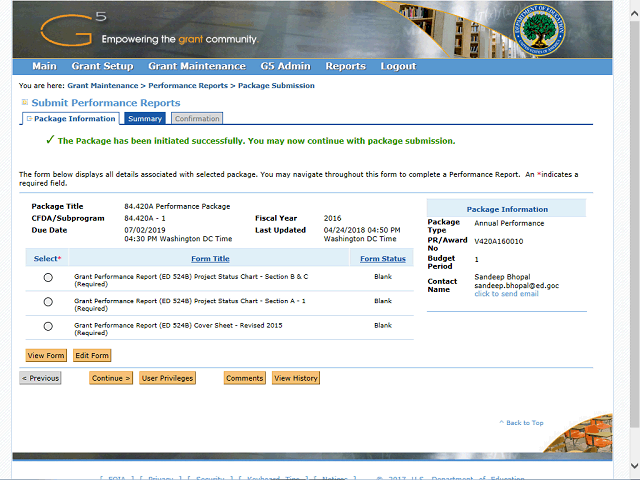The image size is (640, 480).
Task: Select the Cover Sheet Revised 2015 radio
Action: (48, 326)
